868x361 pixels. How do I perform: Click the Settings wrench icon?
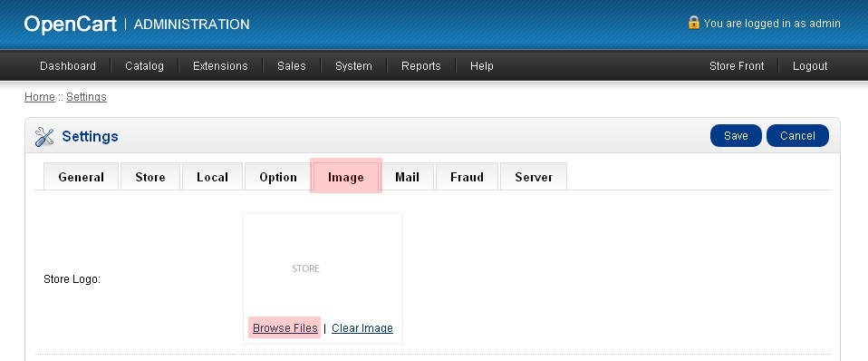[x=44, y=136]
